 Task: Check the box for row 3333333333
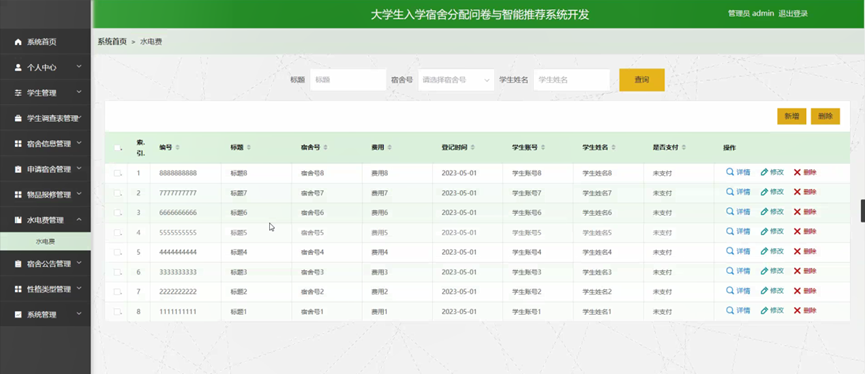[x=117, y=273]
